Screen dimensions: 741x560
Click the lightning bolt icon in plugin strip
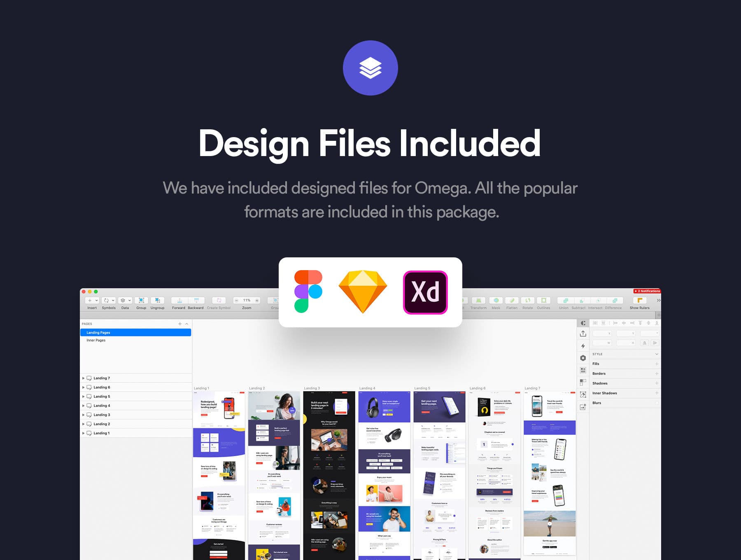tap(583, 346)
